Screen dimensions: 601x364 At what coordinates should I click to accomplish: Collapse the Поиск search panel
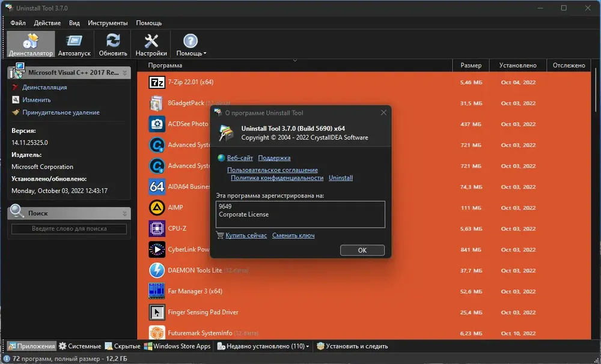125,213
